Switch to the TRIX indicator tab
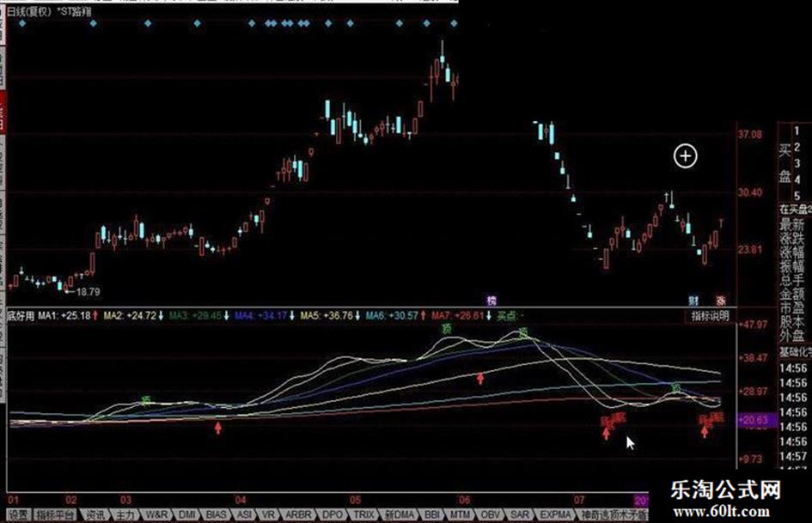Viewport: 812px width, 523px height. pyautogui.click(x=363, y=514)
